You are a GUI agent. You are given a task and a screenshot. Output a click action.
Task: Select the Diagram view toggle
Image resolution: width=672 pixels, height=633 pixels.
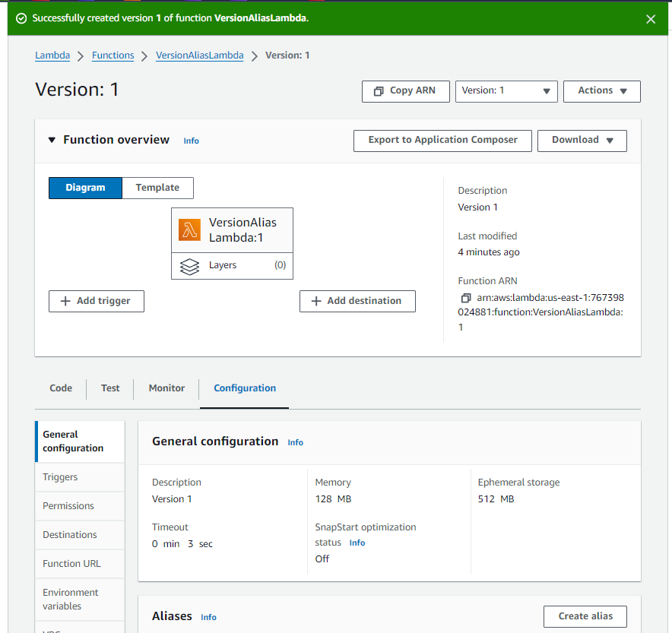pos(85,188)
